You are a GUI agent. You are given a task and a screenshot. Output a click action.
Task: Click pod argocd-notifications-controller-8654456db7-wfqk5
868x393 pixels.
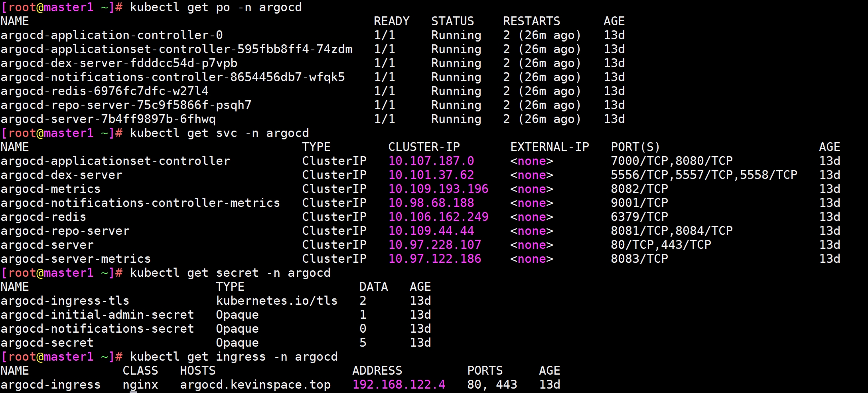pos(173,77)
